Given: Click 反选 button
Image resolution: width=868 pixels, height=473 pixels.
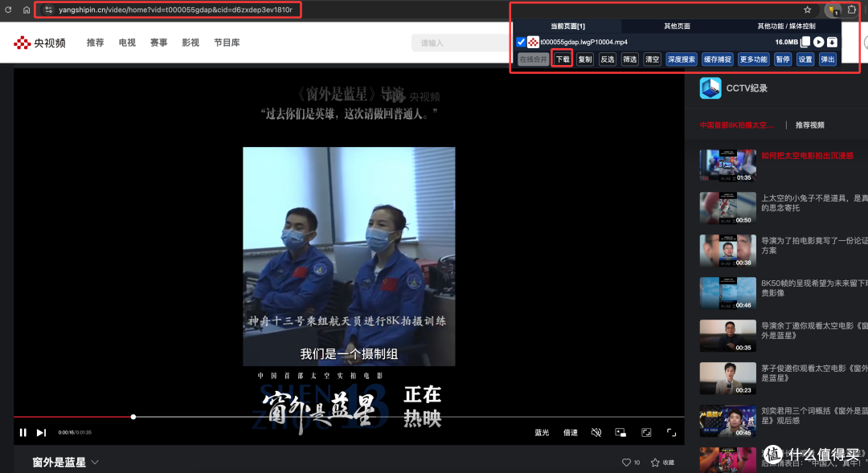Looking at the screenshot, I should coord(608,59).
